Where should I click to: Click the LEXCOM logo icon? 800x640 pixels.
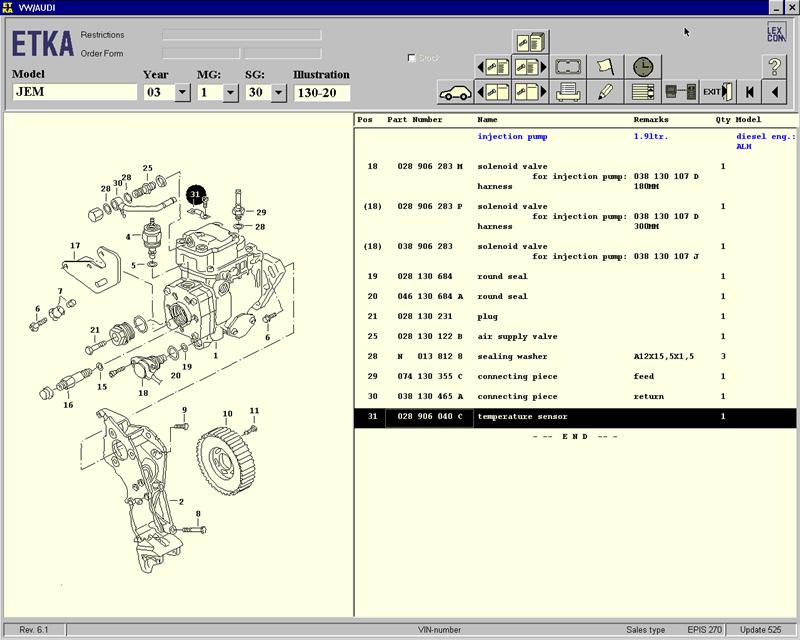776,32
